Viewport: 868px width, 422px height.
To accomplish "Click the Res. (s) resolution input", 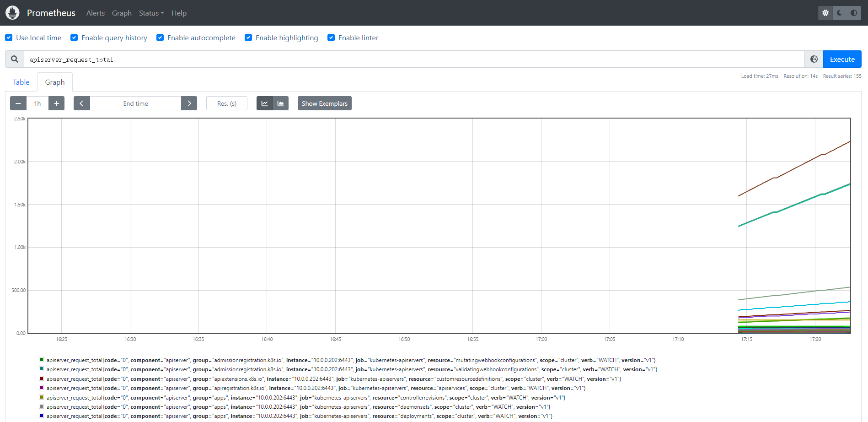I will tap(227, 103).
